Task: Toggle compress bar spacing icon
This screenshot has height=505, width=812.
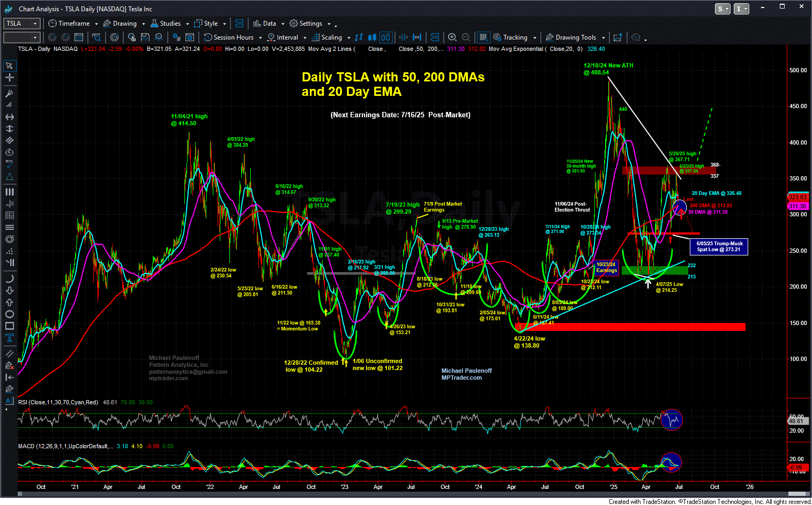Action: pyautogui.click(x=403, y=37)
